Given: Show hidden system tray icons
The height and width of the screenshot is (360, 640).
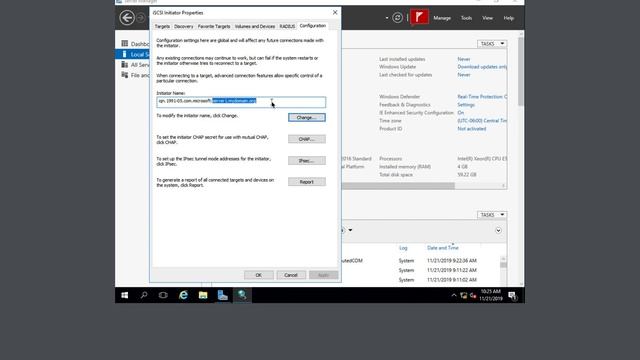Looking at the screenshot, I should point(454,295).
